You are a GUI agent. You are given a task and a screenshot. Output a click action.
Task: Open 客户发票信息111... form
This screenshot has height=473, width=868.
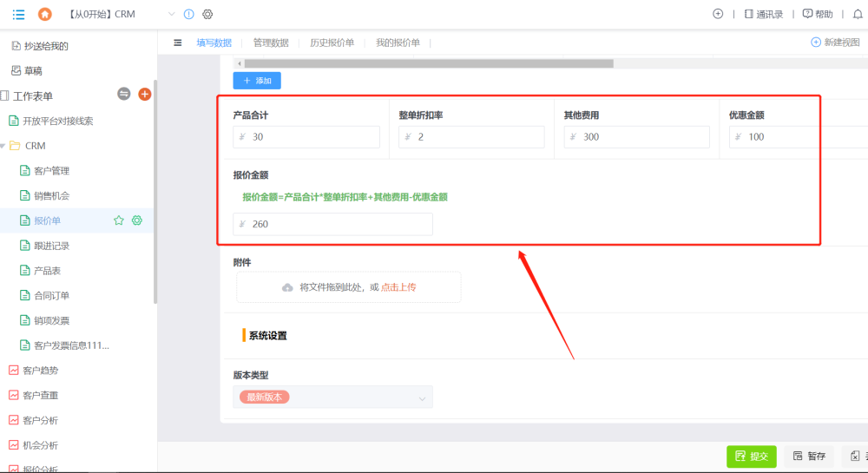click(x=65, y=345)
